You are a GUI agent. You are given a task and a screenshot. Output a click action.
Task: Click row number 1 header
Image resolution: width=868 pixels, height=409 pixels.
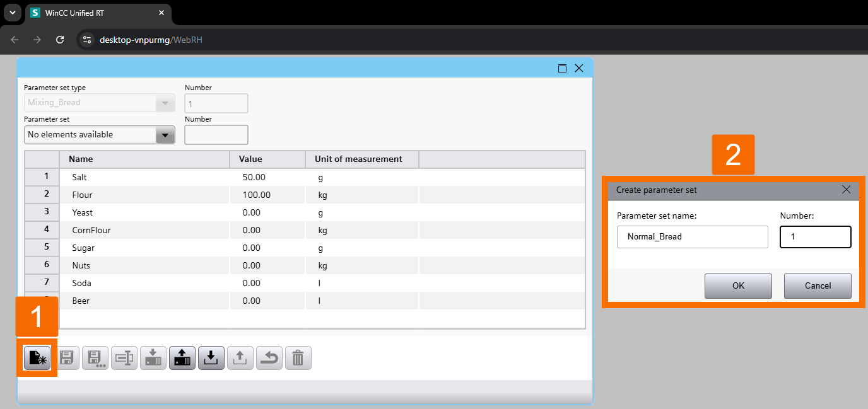(x=42, y=177)
